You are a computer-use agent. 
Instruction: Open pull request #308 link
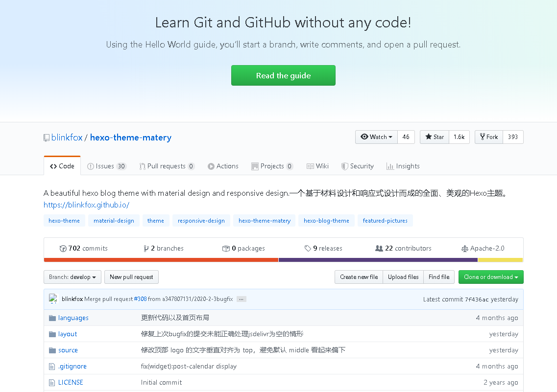140,299
